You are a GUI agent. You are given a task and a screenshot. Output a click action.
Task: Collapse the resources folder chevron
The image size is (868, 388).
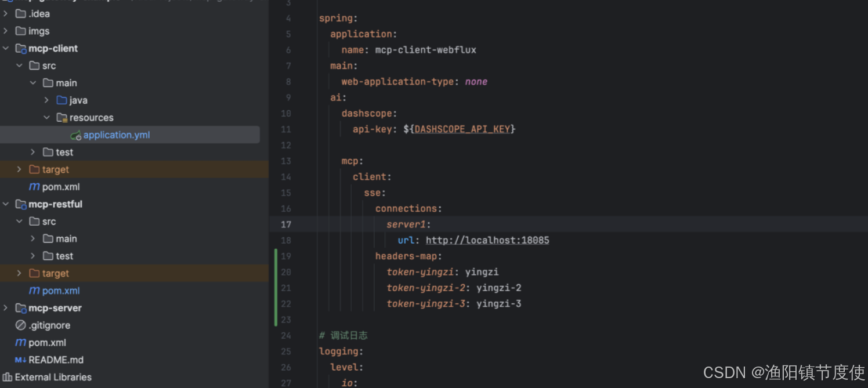tap(47, 117)
